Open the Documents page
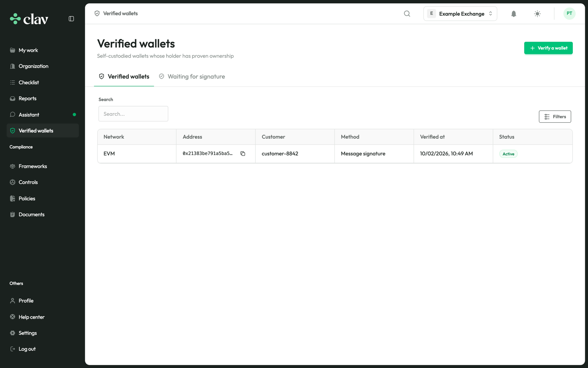 coord(42,215)
